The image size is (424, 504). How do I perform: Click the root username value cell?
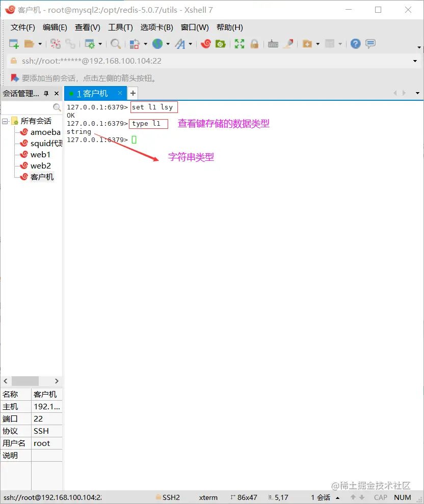pos(47,443)
